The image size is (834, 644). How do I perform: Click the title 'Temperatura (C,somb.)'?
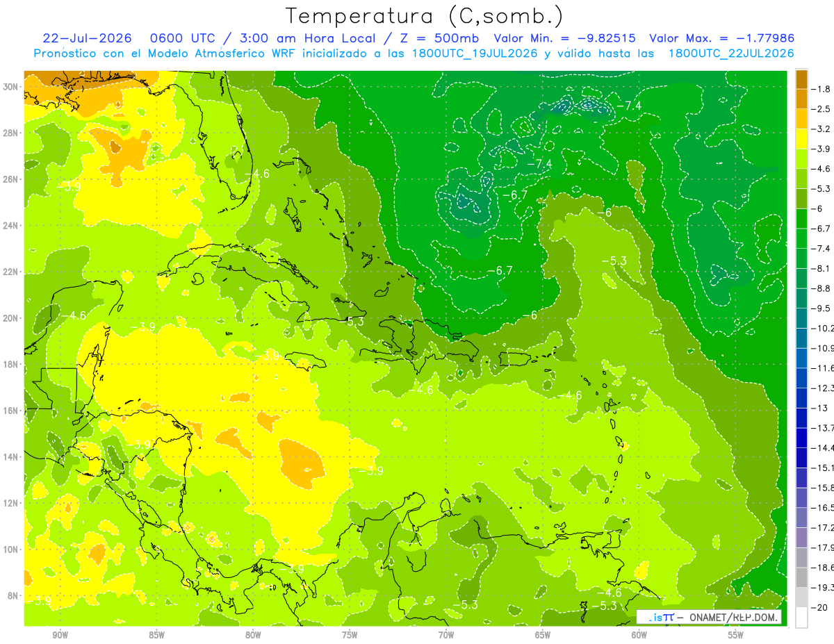tap(425, 16)
